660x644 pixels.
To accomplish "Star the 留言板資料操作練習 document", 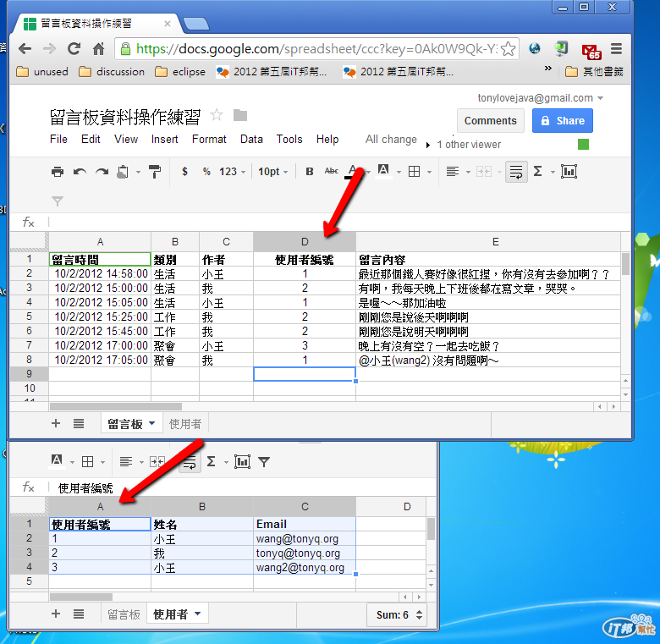I will (217, 115).
